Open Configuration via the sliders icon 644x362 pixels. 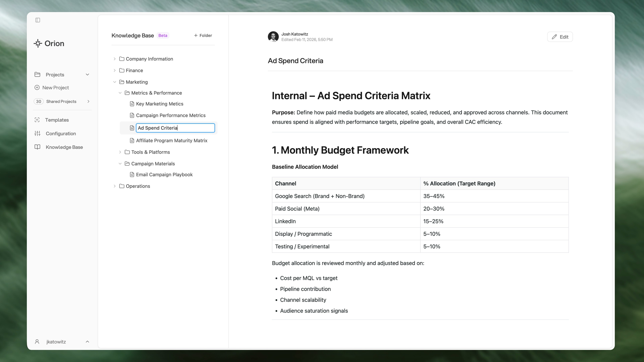(37, 133)
